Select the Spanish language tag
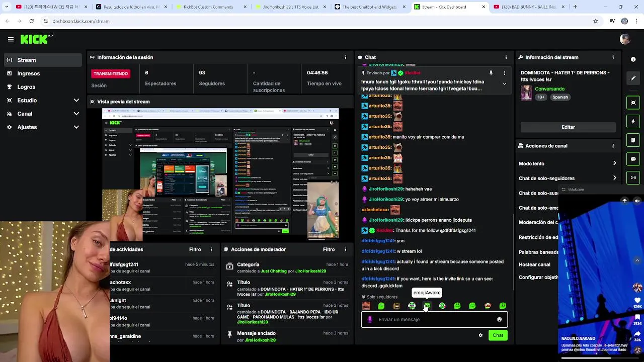This screenshot has height=362, width=644. (560, 97)
